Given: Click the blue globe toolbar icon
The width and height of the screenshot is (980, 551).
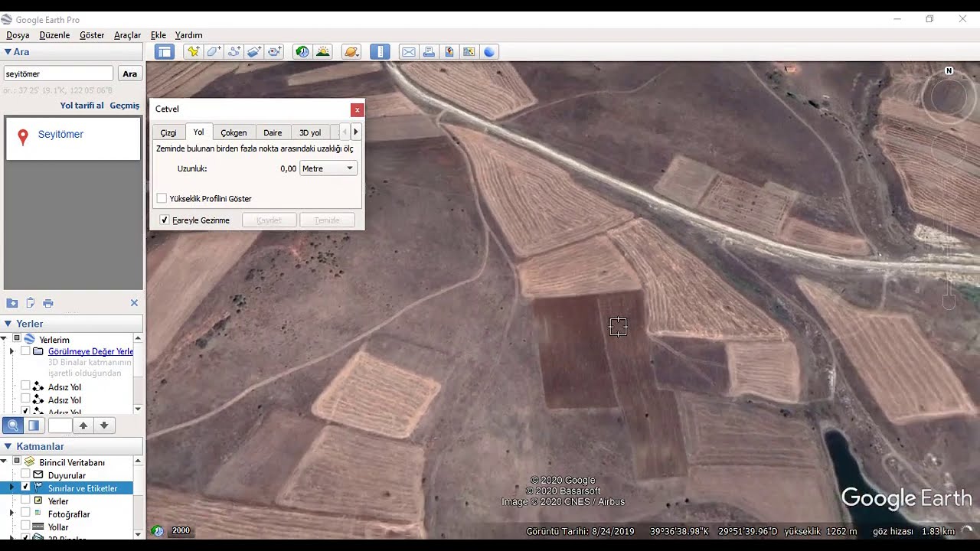Looking at the screenshot, I should (489, 52).
